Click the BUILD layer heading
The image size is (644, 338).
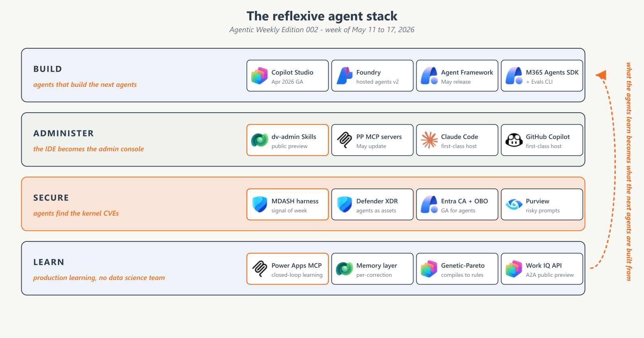click(47, 69)
